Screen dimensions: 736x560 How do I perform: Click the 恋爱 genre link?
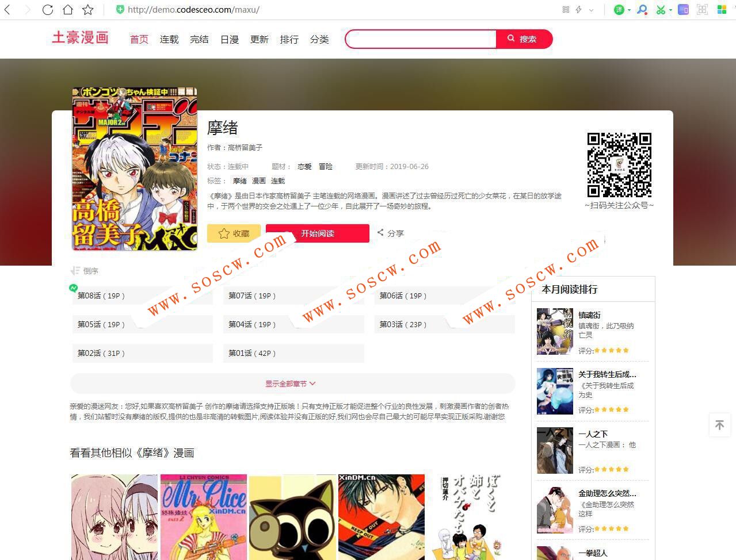click(304, 167)
